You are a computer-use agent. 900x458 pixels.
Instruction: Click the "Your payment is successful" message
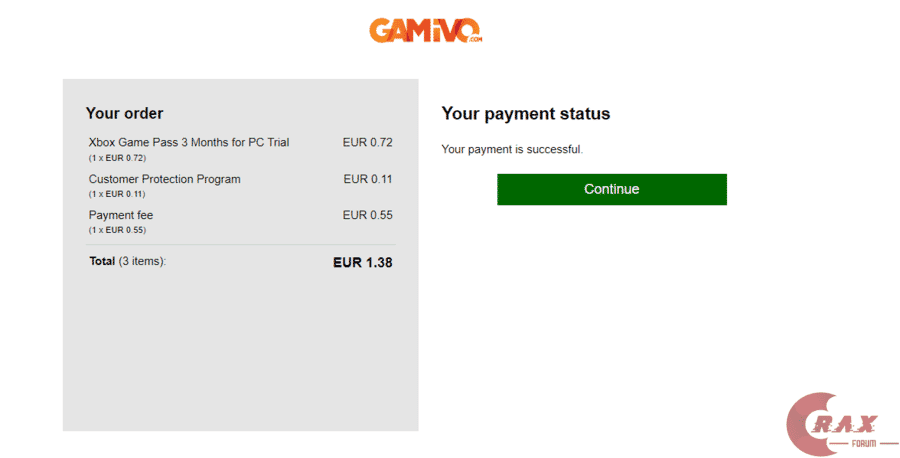click(511, 150)
